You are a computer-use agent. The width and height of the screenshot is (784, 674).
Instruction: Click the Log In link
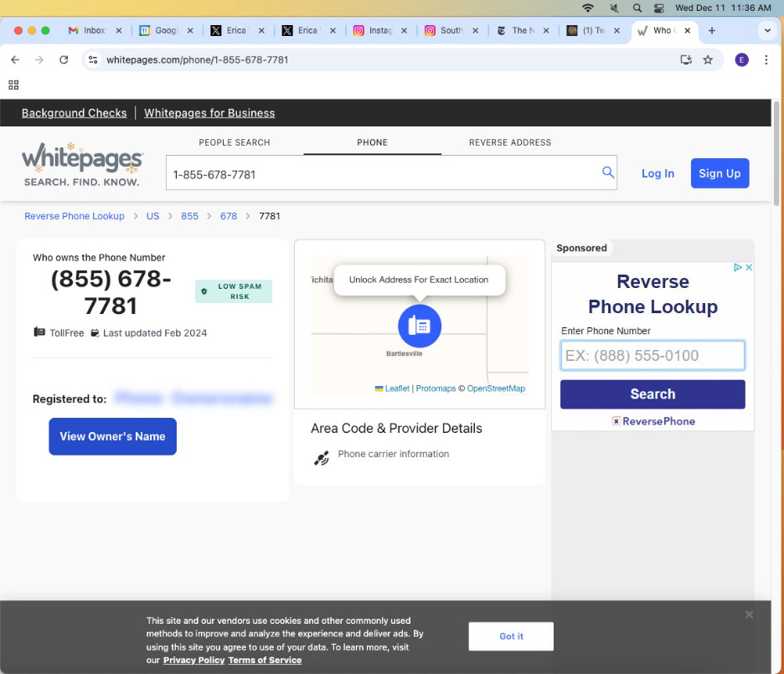click(x=658, y=173)
